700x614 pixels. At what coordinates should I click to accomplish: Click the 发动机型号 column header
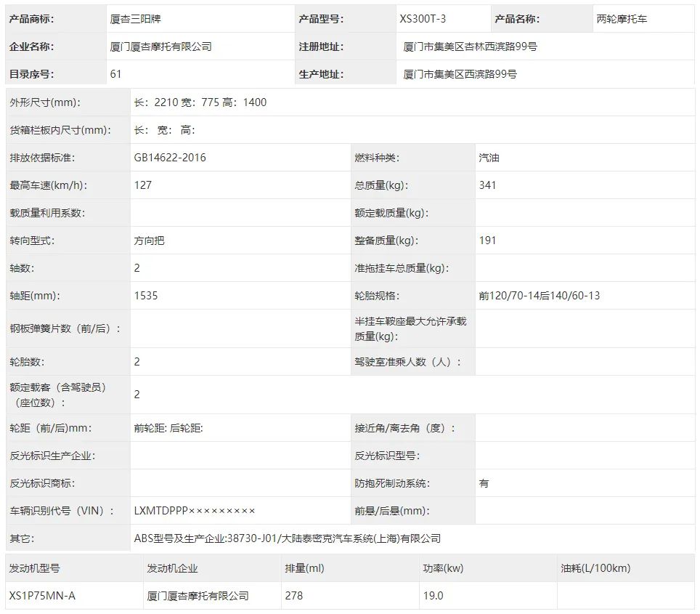click(x=34, y=568)
